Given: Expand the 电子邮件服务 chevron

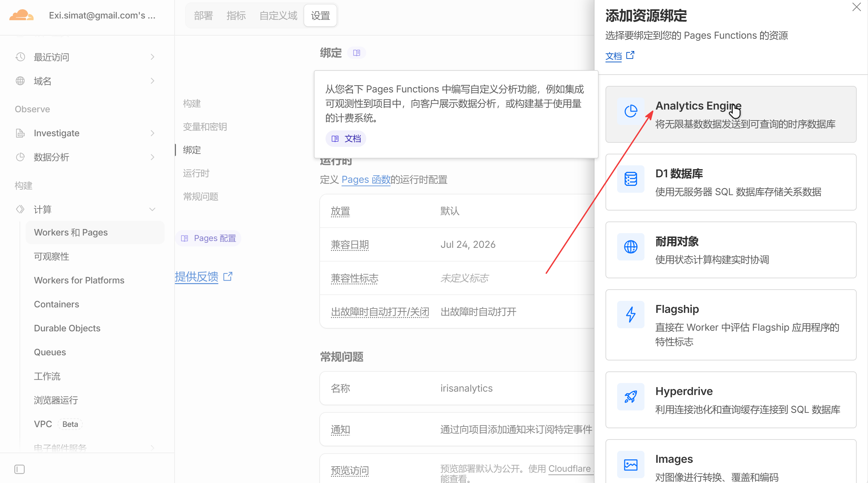Looking at the screenshot, I should tap(153, 447).
